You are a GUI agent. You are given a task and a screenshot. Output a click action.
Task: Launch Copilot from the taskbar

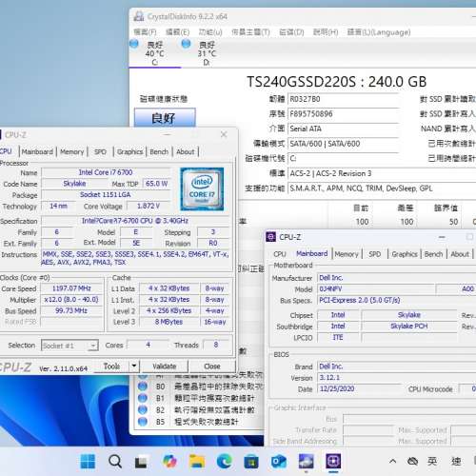(169, 461)
